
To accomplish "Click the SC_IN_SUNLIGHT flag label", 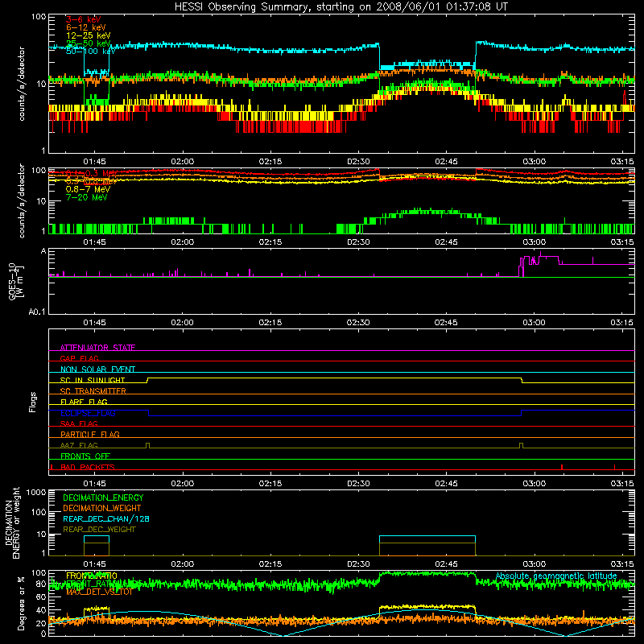I will (x=93, y=380).
